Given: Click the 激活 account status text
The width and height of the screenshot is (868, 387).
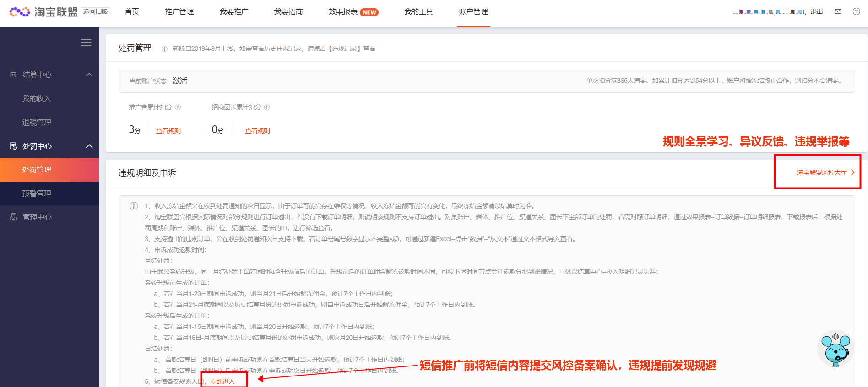Looking at the screenshot, I should click(180, 81).
